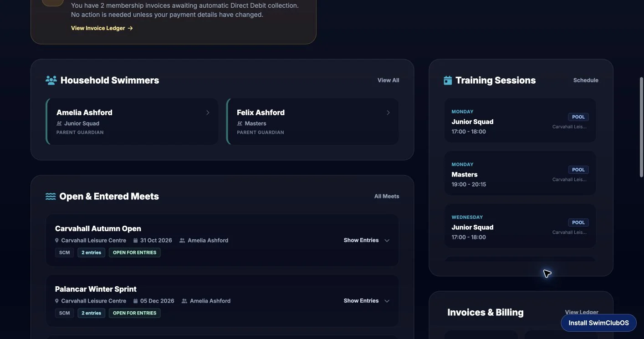Open Monday Masters 19:00 - 20:15 session
The width and height of the screenshot is (644, 339).
point(520,174)
